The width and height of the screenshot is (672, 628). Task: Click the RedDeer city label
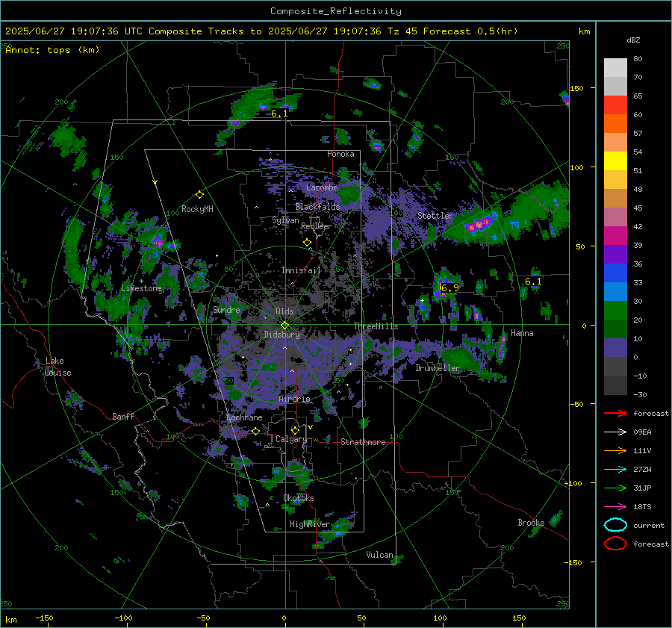click(317, 226)
